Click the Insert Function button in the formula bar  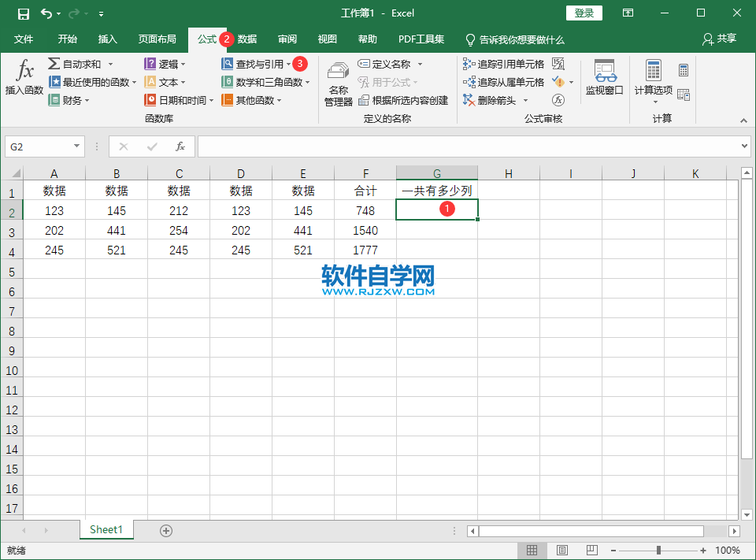(x=180, y=146)
